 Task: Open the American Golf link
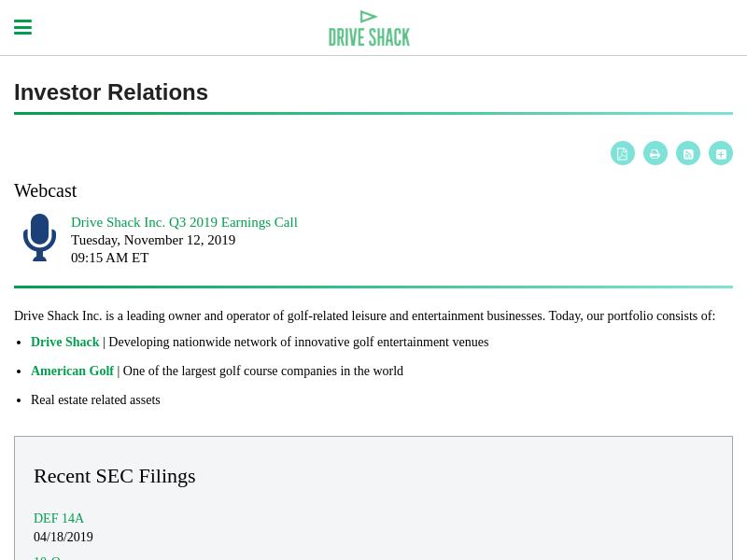73,371
